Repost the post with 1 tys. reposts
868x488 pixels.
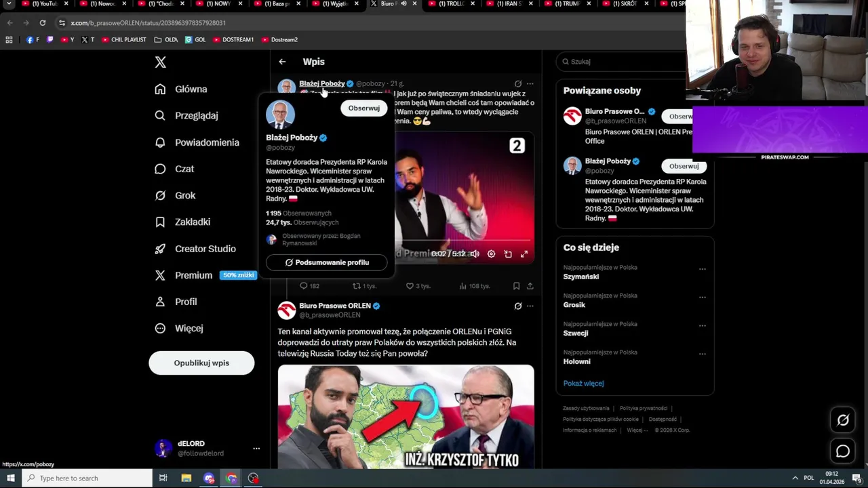click(x=364, y=286)
